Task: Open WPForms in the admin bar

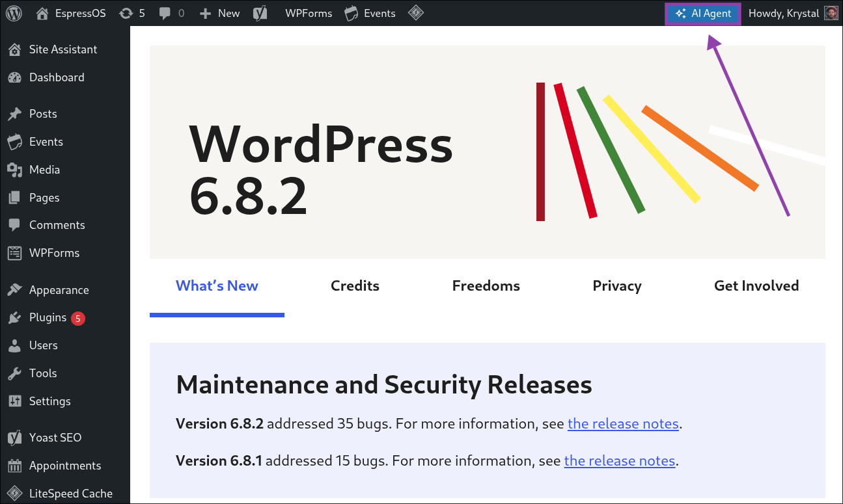Action: pos(309,13)
